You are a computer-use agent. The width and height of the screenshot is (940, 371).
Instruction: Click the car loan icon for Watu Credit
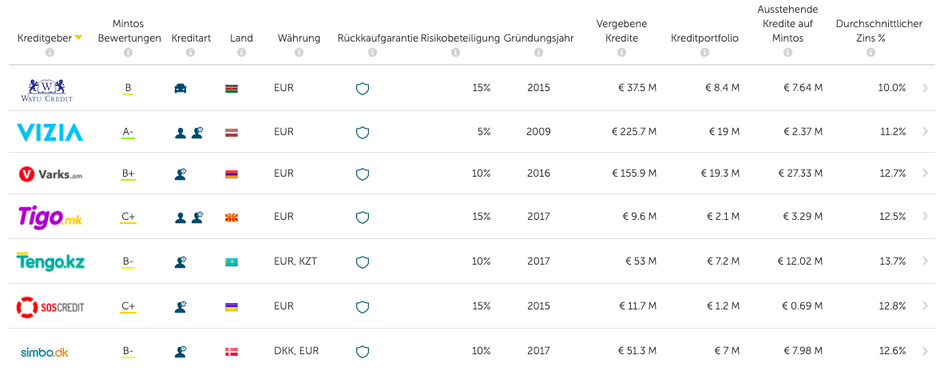[x=180, y=88]
